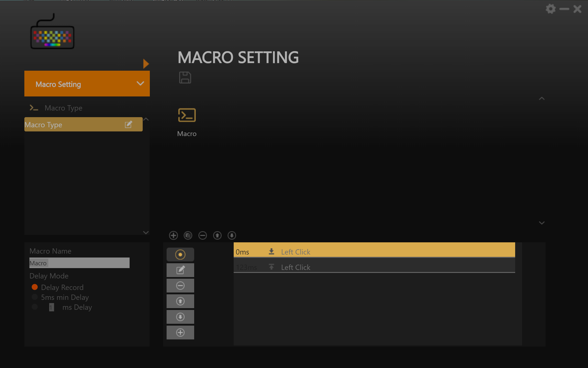This screenshot has width=588, height=368.
Task: Click the keyboard device image
Action: [52, 33]
